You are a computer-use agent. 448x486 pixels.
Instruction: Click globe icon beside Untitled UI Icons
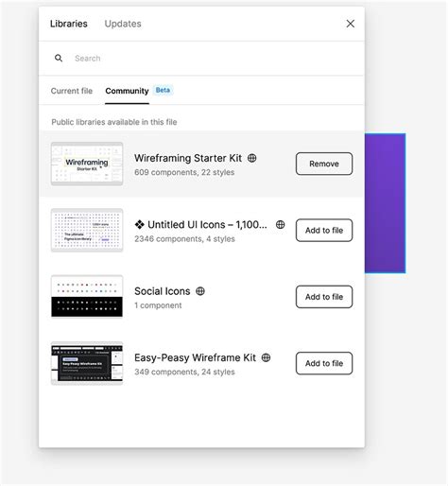tap(280, 224)
